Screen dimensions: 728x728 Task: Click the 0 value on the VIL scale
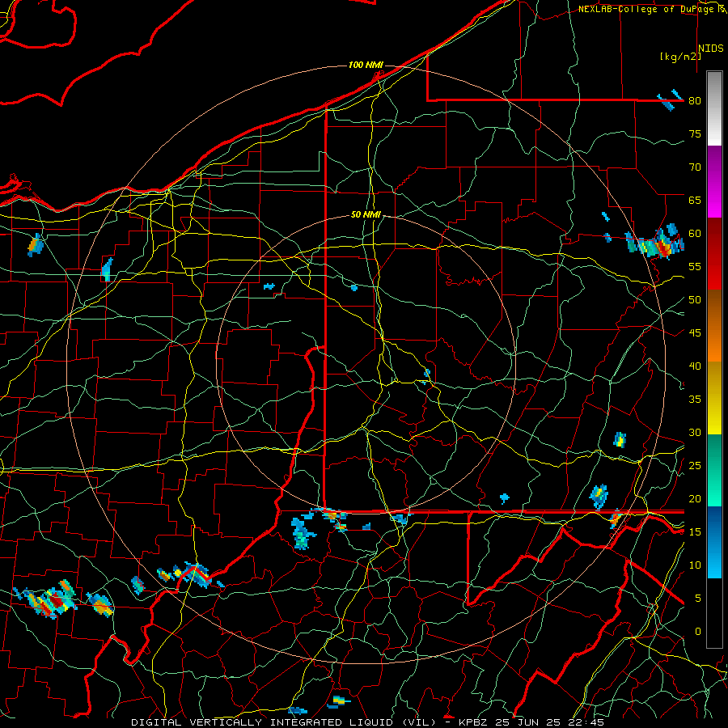click(x=697, y=632)
